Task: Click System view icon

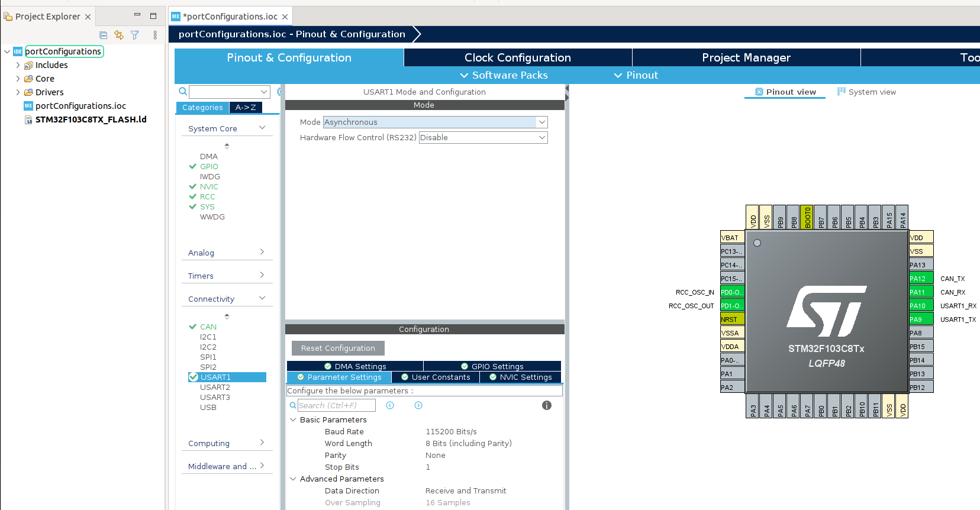Action: (x=841, y=92)
